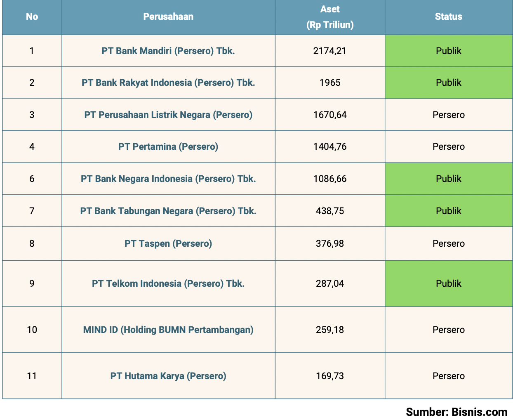Click the green Publik status for Telkom Indonesia

pyautogui.click(x=448, y=283)
